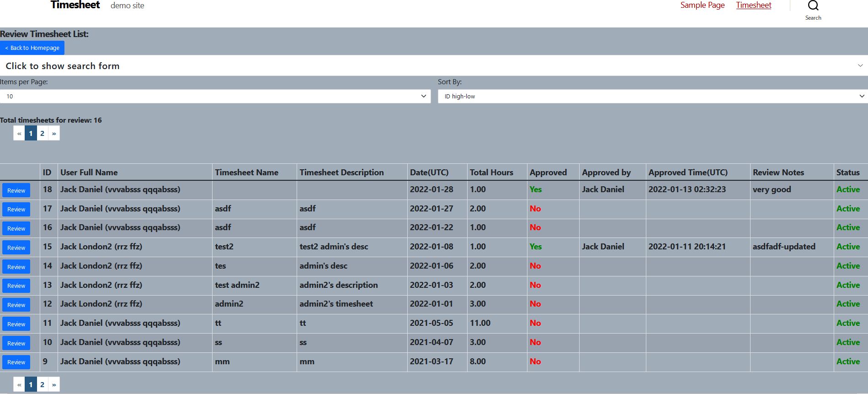The image size is (868, 394).
Task: Click 'Review Timesheet List:' heading
Action: click(x=44, y=34)
